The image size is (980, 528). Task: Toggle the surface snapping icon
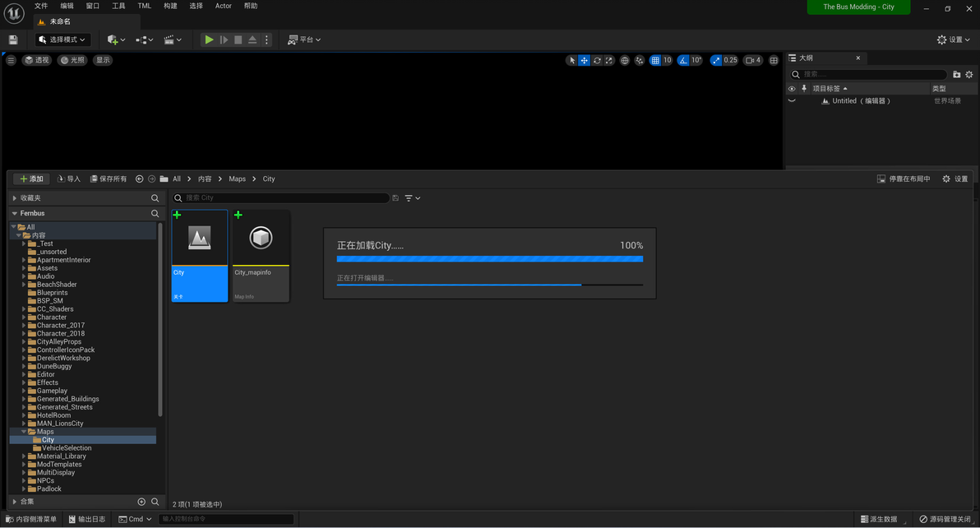click(x=640, y=61)
